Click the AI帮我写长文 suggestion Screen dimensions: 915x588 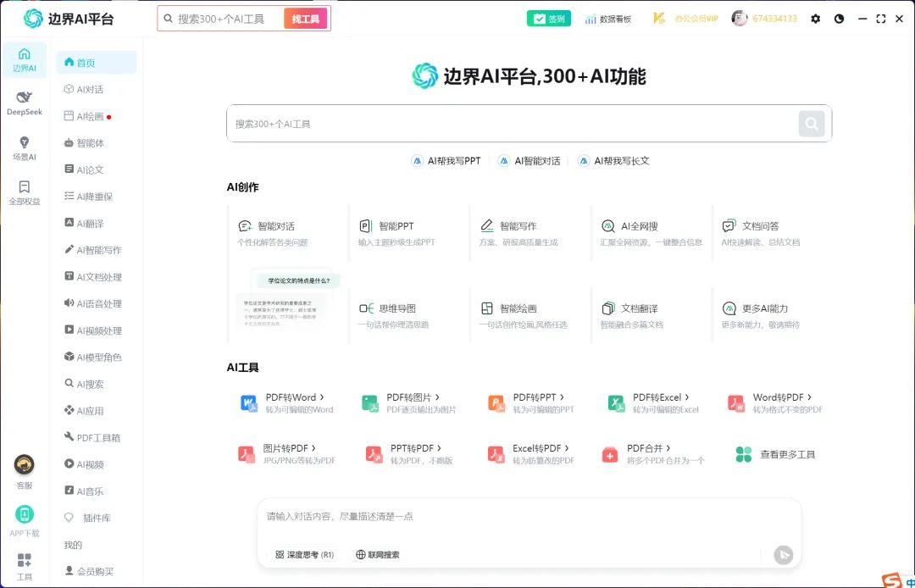[x=613, y=161]
